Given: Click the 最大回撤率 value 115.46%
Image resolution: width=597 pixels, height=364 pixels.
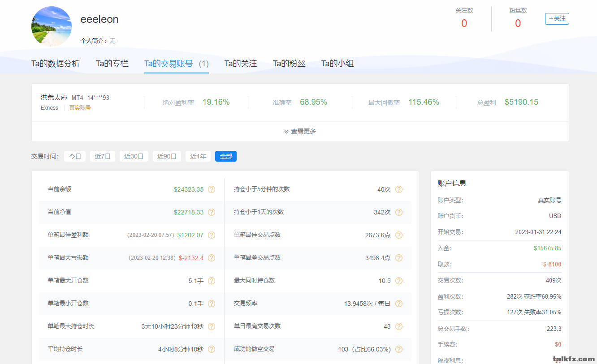Looking at the screenshot, I should (x=424, y=102).
